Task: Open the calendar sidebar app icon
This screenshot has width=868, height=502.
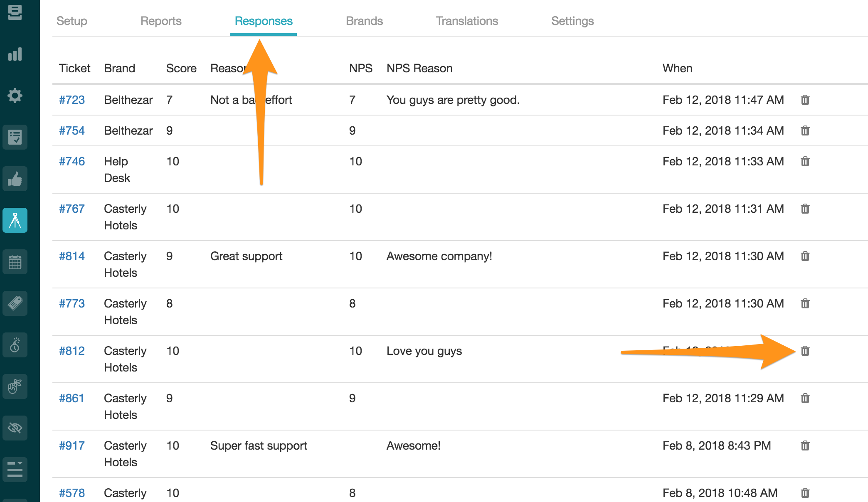Action: click(x=15, y=262)
